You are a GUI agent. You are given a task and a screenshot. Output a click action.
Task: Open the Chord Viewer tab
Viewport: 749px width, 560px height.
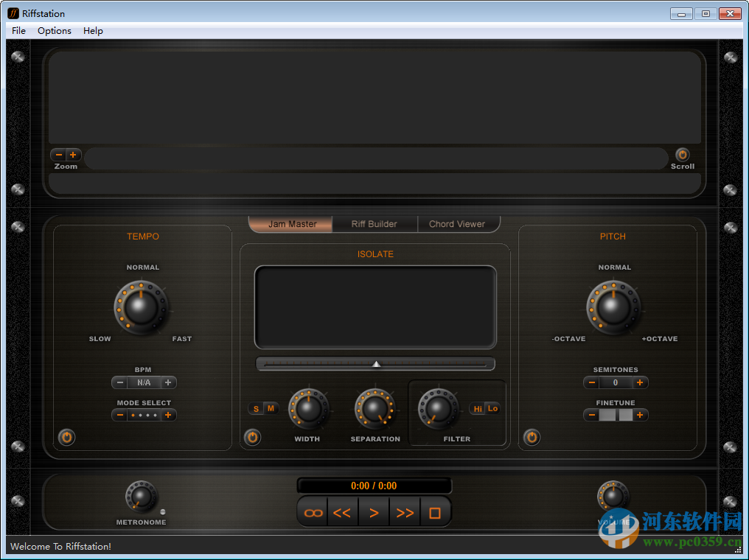coord(459,224)
